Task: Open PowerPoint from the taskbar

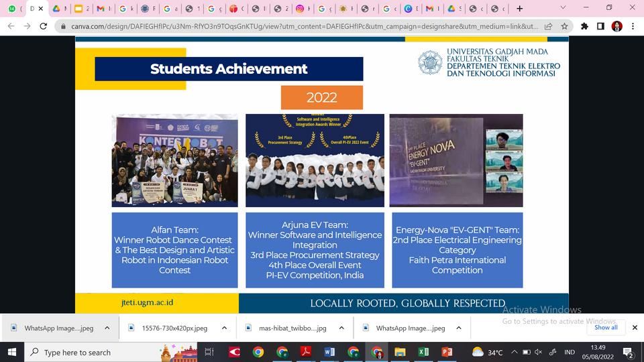Action: pyautogui.click(x=447, y=352)
